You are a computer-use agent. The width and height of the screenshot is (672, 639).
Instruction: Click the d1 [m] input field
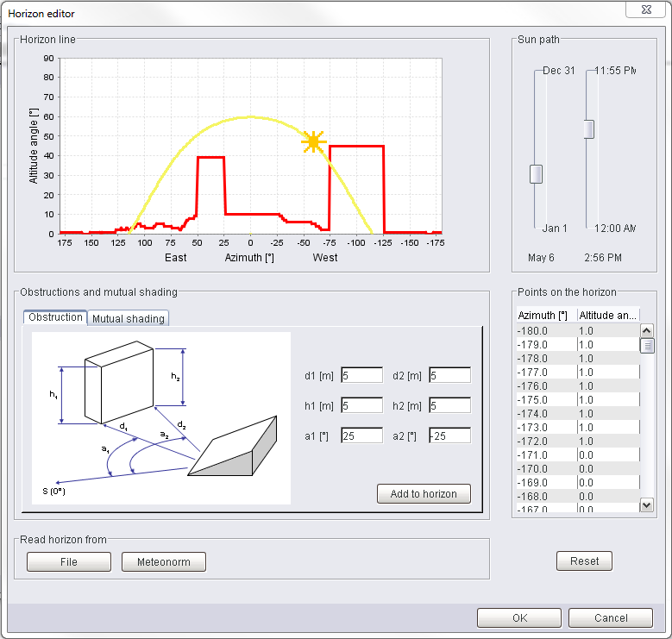pos(361,375)
